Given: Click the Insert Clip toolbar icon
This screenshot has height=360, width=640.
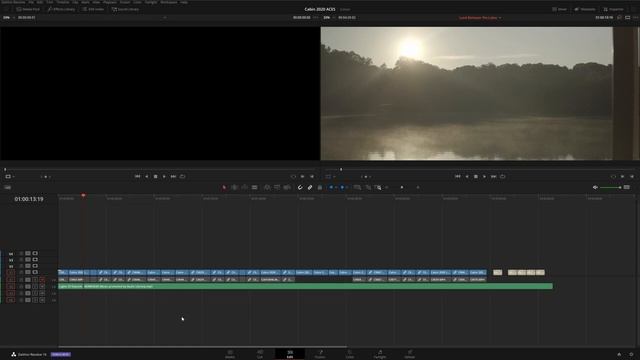Looking at the screenshot, I should [267, 187].
